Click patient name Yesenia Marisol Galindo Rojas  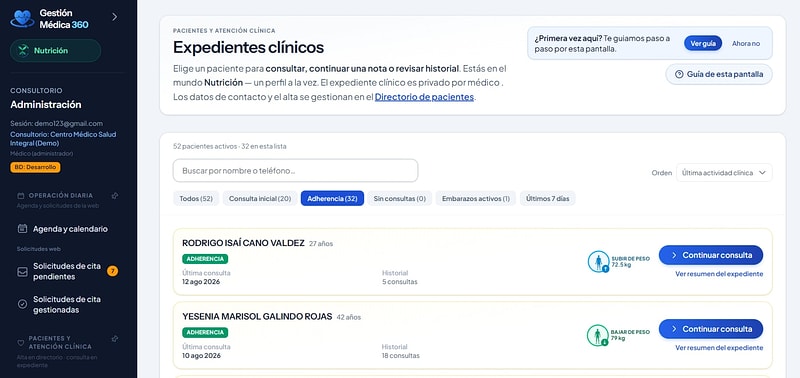click(257, 316)
